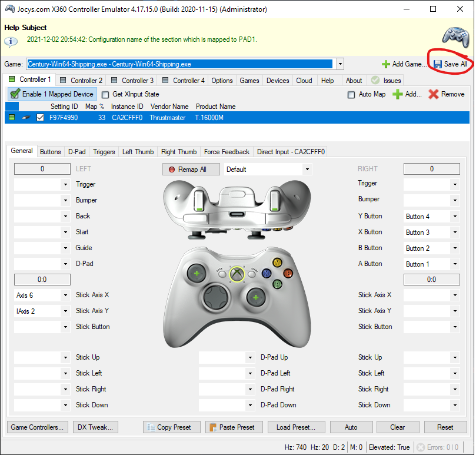Open the Force Feedback tab
Viewport: 476px width, 455px height.
click(x=227, y=151)
